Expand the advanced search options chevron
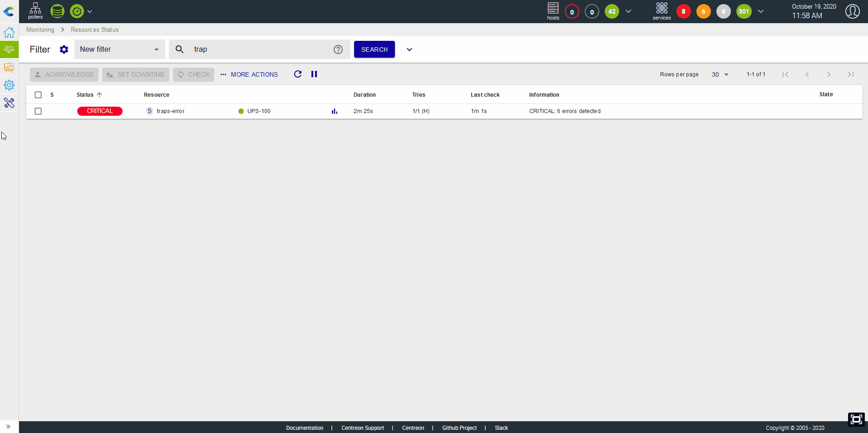 click(x=409, y=49)
